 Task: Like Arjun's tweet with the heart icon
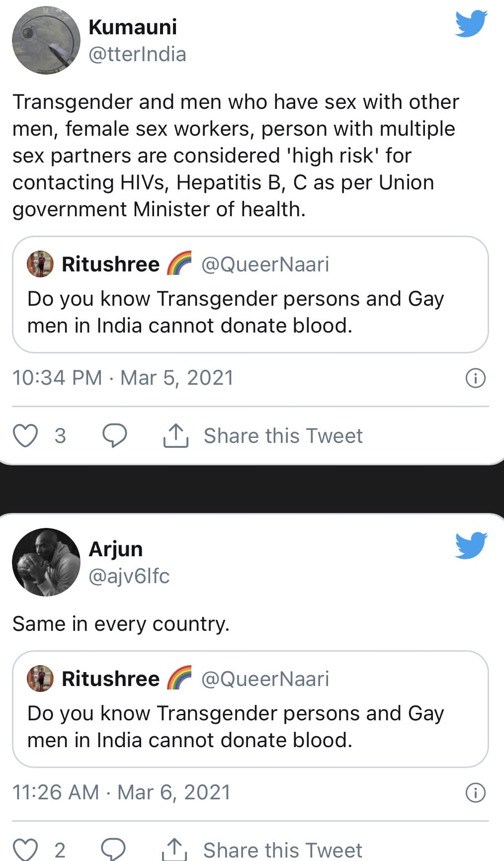[x=25, y=849]
